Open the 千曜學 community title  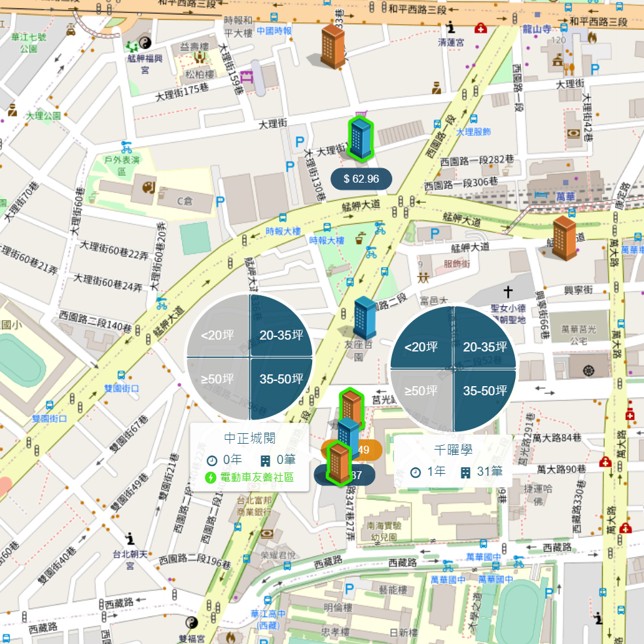pos(453,450)
